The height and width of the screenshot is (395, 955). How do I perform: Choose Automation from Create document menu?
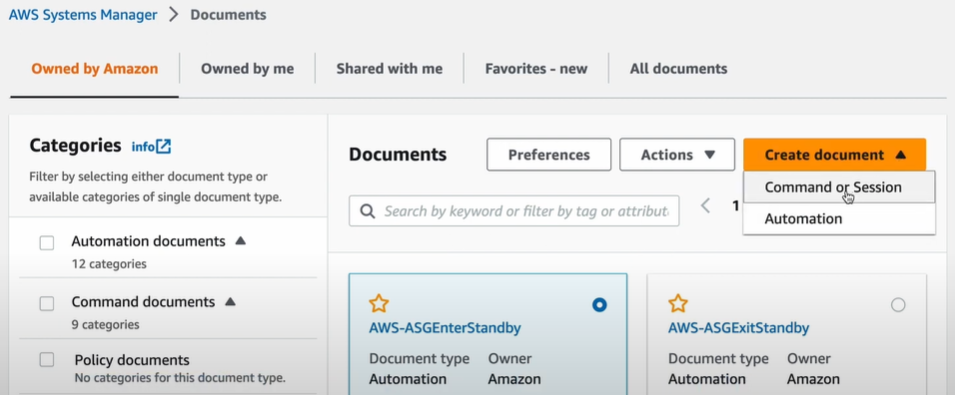tap(839, 218)
